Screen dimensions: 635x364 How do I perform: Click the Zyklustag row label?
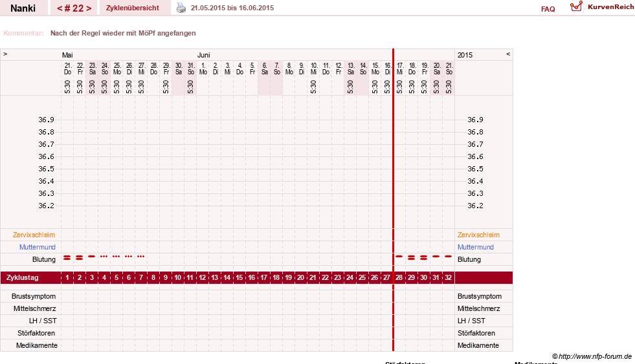click(22, 277)
